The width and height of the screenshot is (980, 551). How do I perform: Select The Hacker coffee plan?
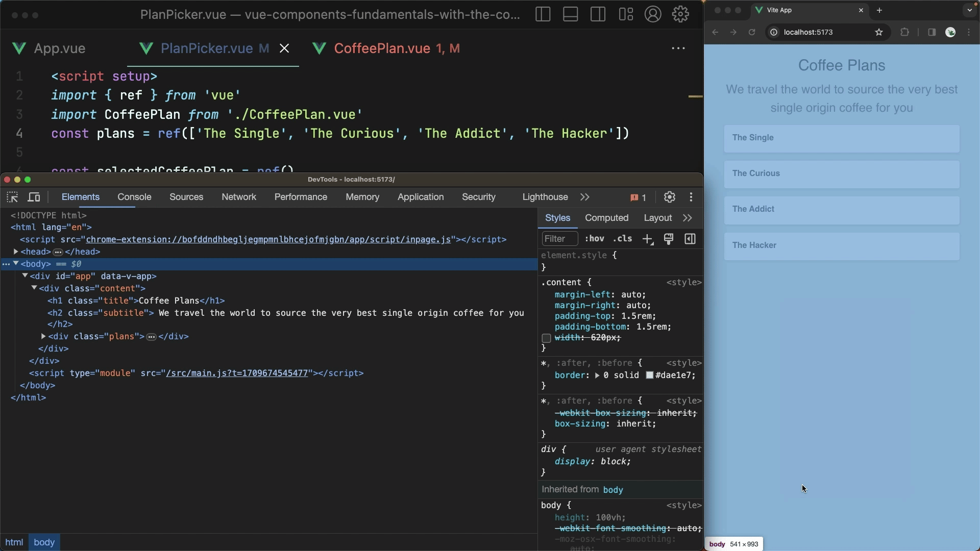click(842, 246)
